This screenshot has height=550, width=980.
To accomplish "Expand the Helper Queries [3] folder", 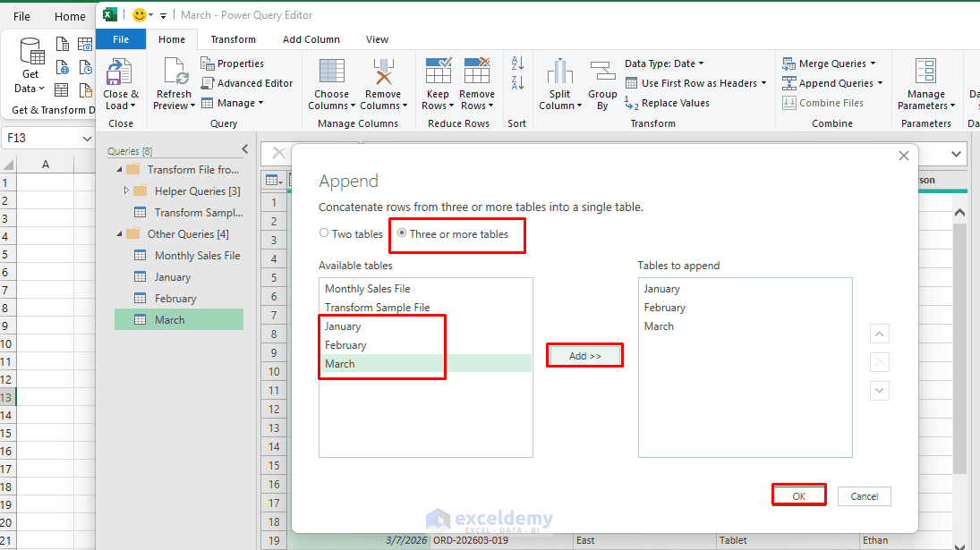I will click(126, 190).
